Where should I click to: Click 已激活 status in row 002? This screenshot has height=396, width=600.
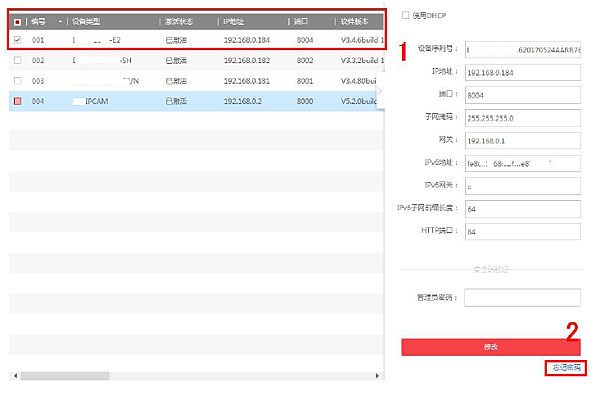point(176,60)
